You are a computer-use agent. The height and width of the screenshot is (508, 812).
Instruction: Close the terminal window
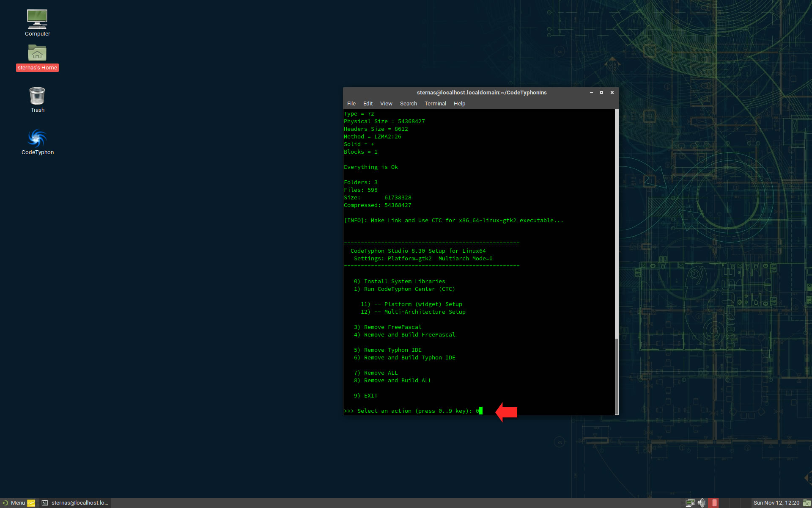(612, 93)
